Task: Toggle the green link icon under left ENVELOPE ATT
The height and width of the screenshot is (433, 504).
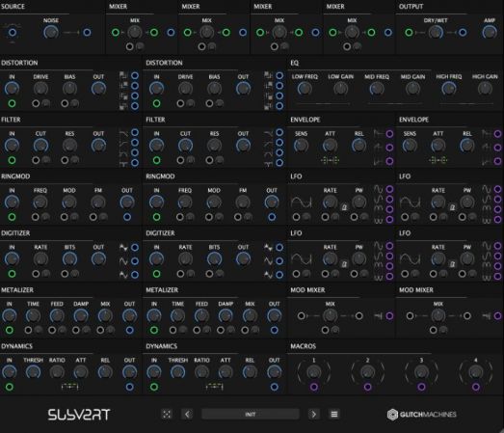Action: coord(330,160)
